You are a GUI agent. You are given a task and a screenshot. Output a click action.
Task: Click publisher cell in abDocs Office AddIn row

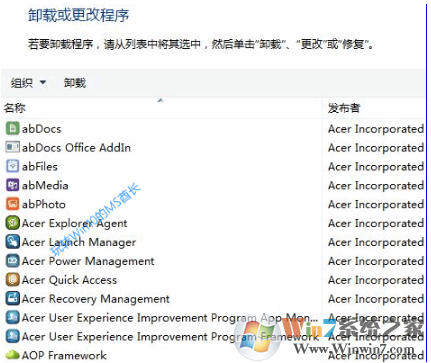pyautogui.click(x=376, y=148)
